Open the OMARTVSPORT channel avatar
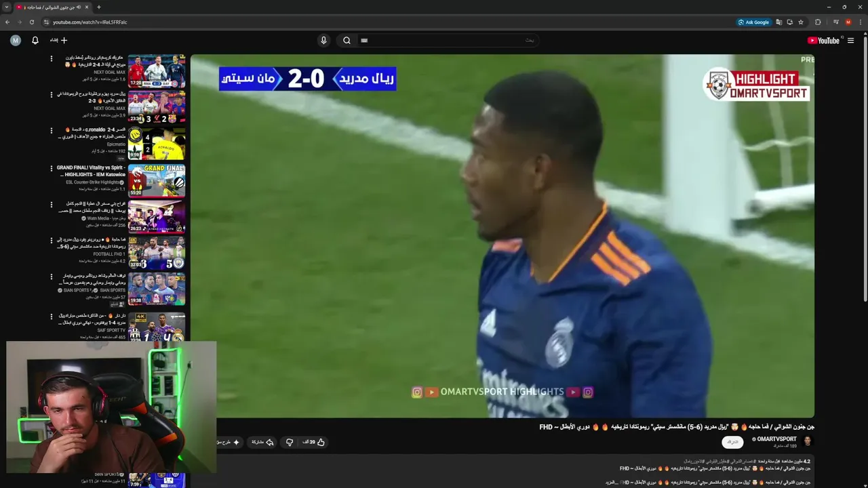Screen dimensions: 868x488 pos(807,441)
